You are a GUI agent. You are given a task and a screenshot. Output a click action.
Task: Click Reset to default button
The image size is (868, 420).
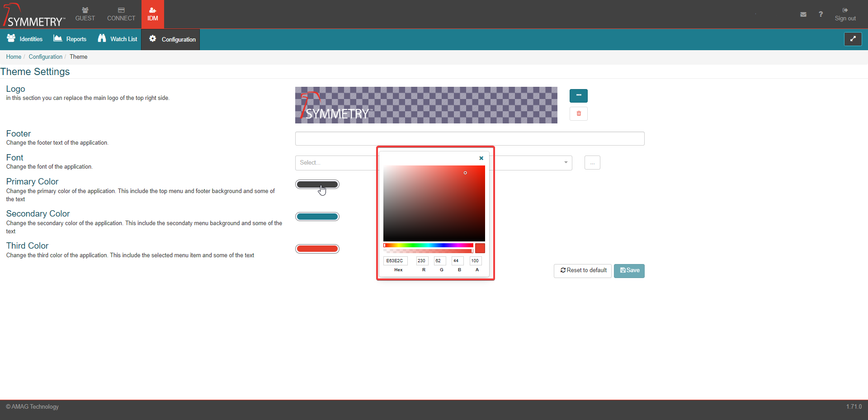pos(583,271)
